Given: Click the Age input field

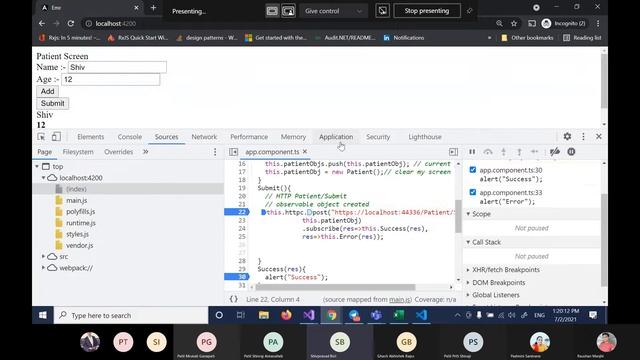Looking at the screenshot, I should coord(111,79).
